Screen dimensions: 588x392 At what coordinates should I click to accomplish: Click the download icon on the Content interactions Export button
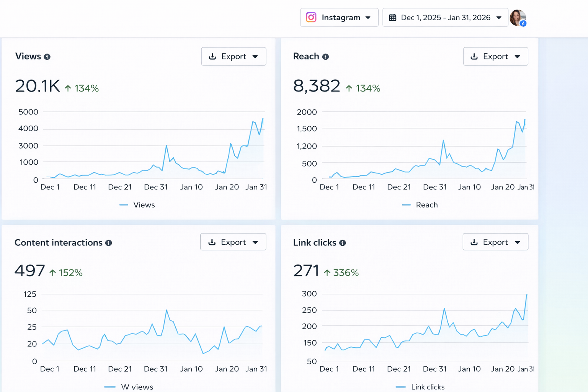click(212, 242)
